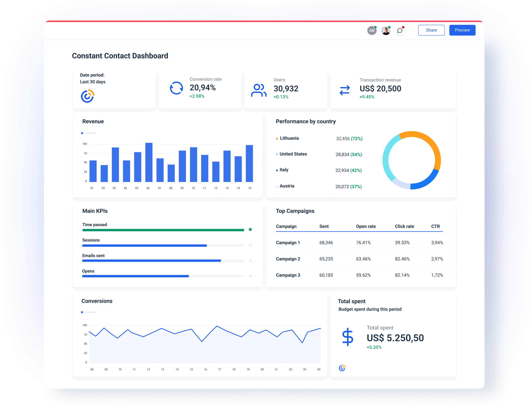Image resolution: width=532 pixels, height=409 pixels.
Task: Click the dollar sign icon in Total spent
Action: pyautogui.click(x=348, y=338)
